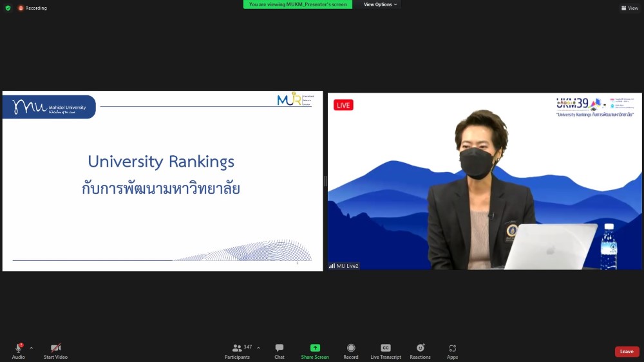Open the Apps panel

point(452,350)
